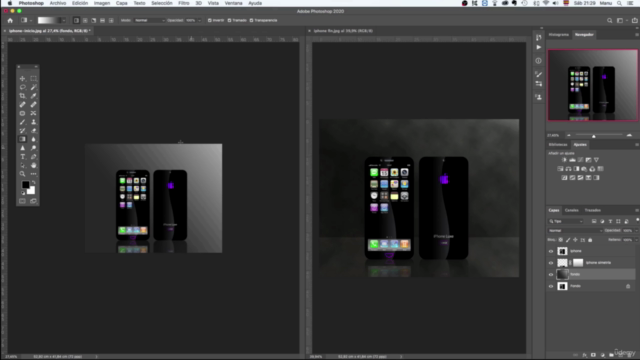Toggle lock transparent pixels button
640x360 pixels.
(x=560, y=240)
